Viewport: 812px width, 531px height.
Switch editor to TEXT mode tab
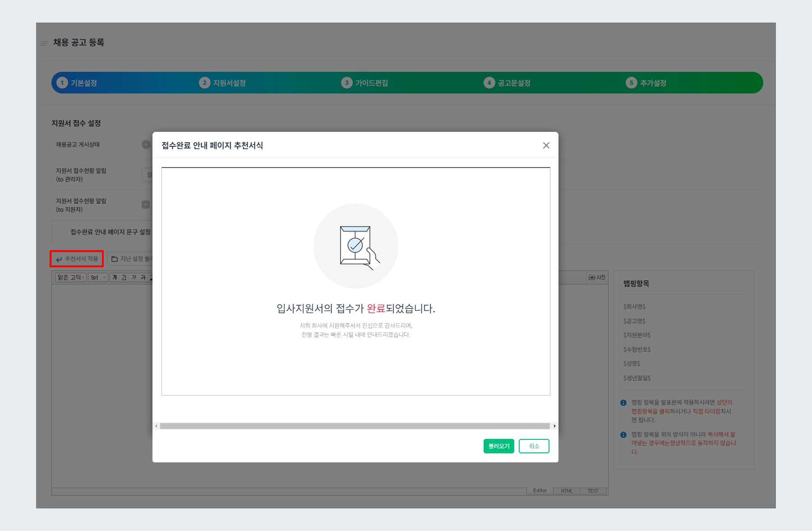tap(593, 491)
